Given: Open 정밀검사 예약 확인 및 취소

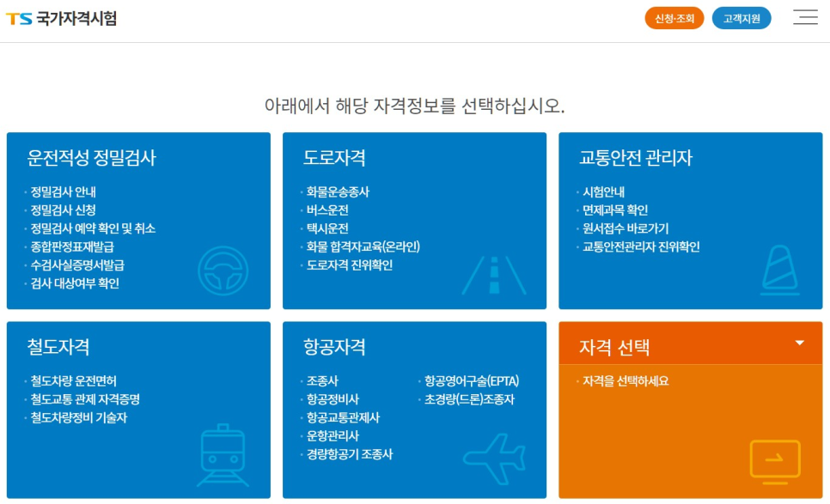Looking at the screenshot, I should (93, 228).
